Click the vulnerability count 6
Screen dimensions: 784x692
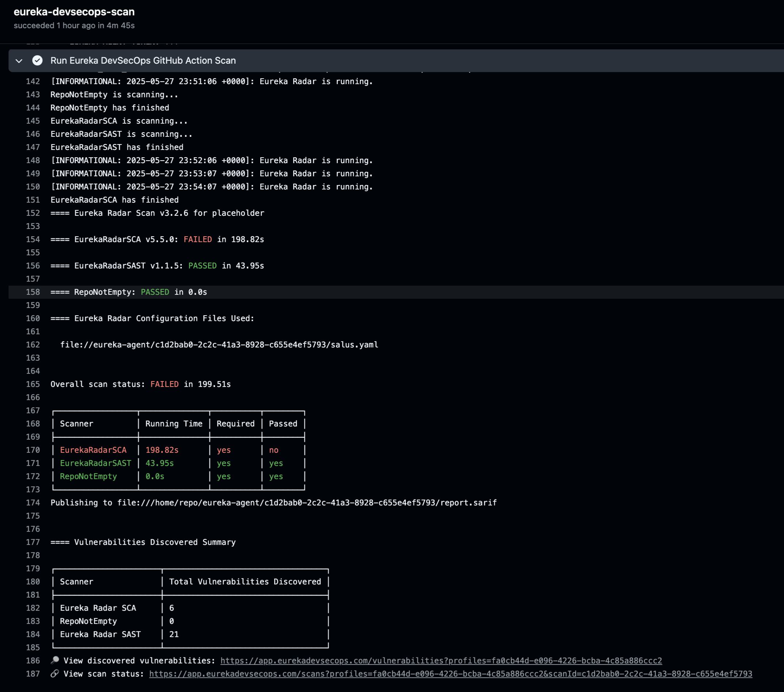coord(171,608)
